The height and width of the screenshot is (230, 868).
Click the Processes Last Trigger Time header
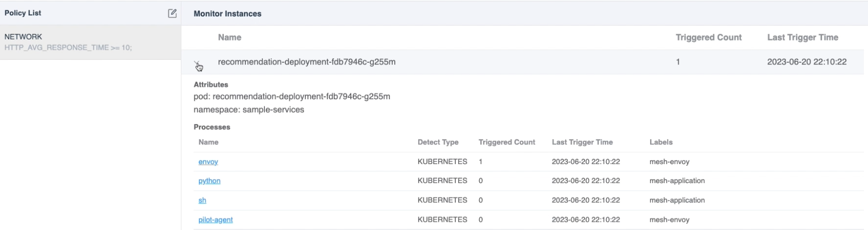(x=582, y=142)
